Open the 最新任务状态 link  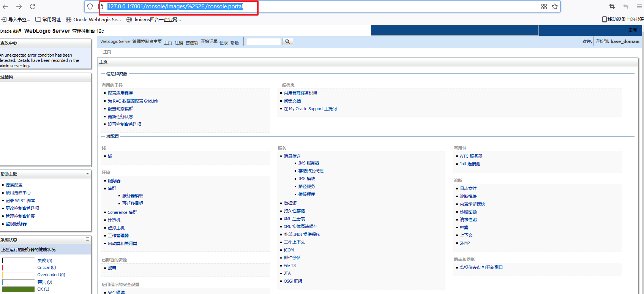click(x=120, y=117)
